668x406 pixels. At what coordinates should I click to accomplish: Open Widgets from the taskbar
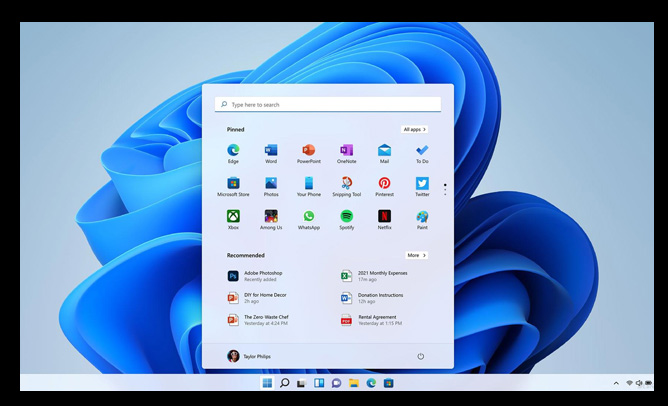click(x=319, y=383)
